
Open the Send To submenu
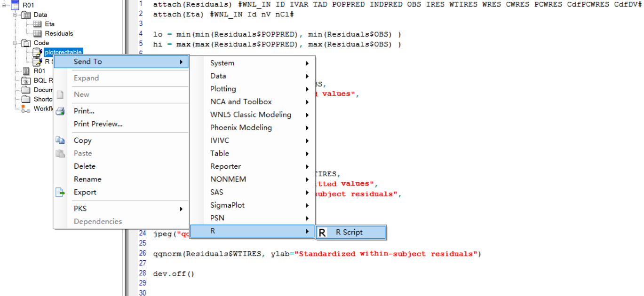[x=121, y=62]
